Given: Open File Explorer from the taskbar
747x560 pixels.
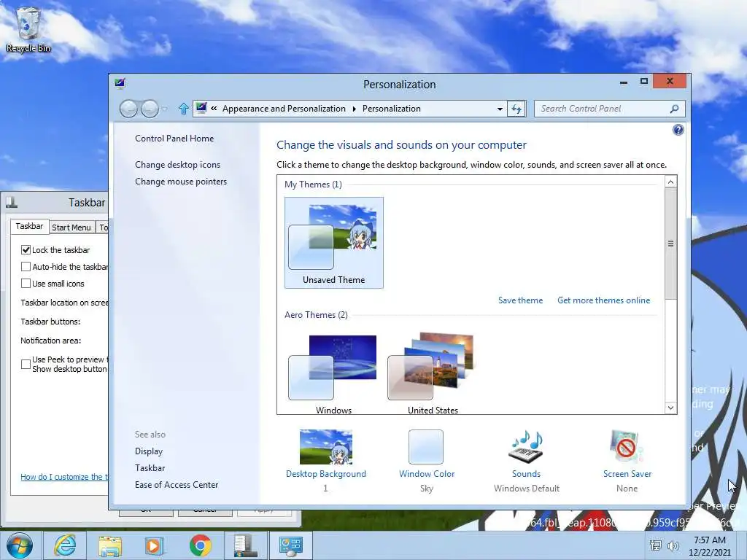Looking at the screenshot, I should tap(110, 545).
